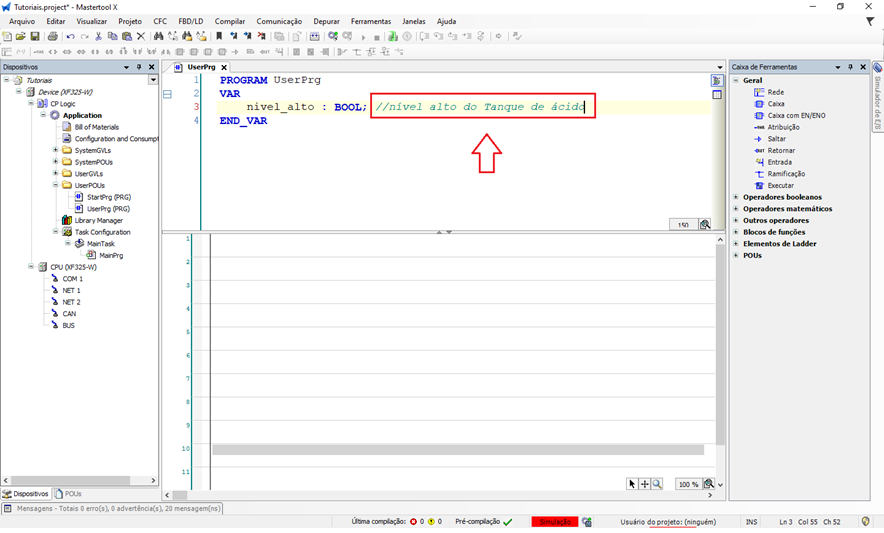Select the Rede element in the toolbox
884x533 pixels.
pos(775,92)
